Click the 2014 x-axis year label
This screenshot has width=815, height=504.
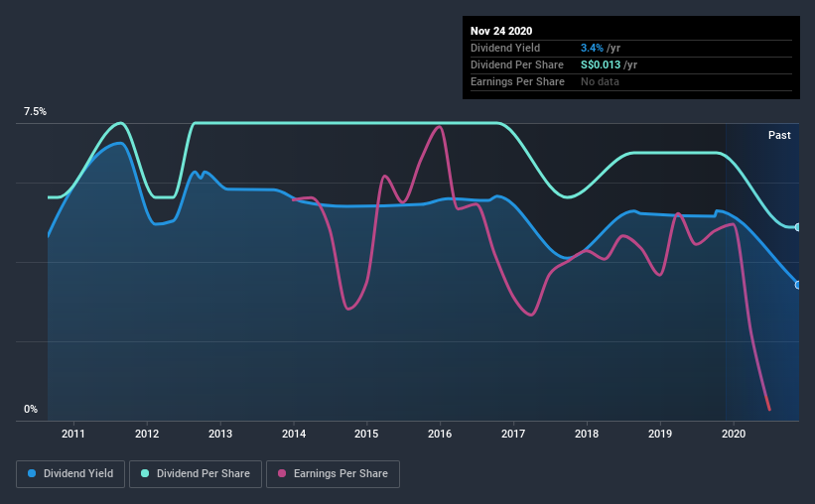(x=294, y=434)
